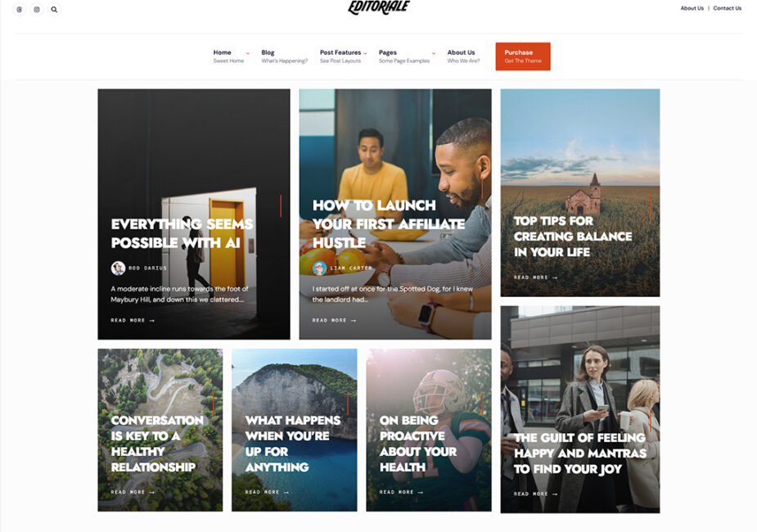Open the About Us top-right link
The height and width of the screenshot is (532, 757).
pos(692,8)
